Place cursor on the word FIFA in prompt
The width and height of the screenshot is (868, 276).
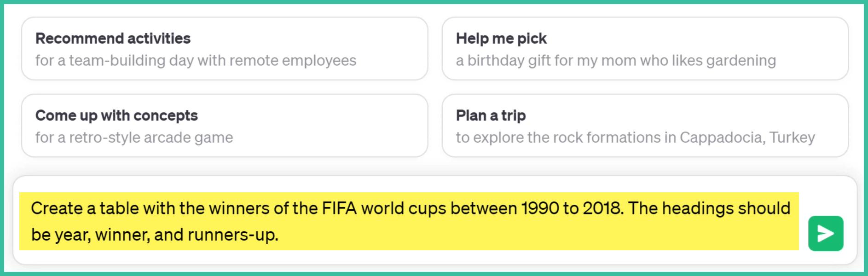tap(339, 208)
